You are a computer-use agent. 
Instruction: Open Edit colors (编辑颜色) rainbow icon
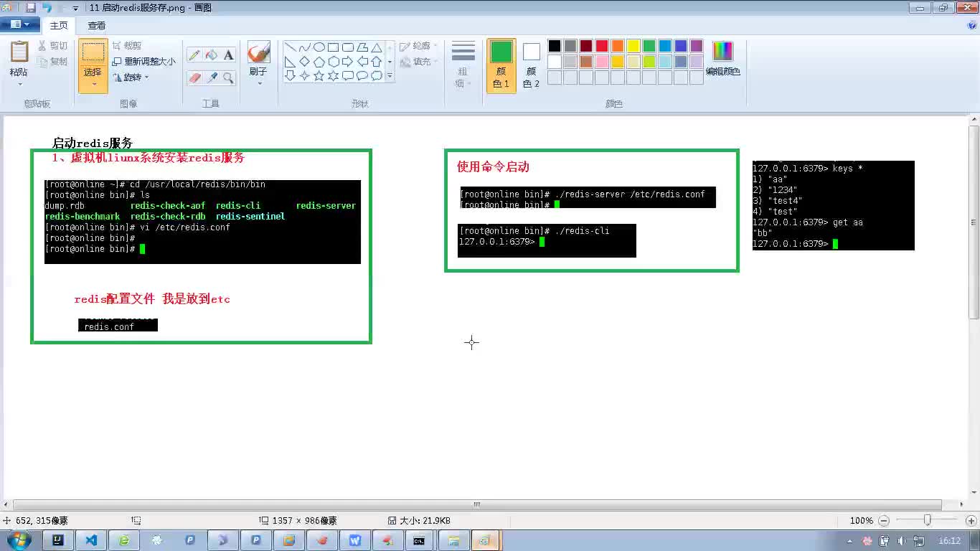[722, 51]
